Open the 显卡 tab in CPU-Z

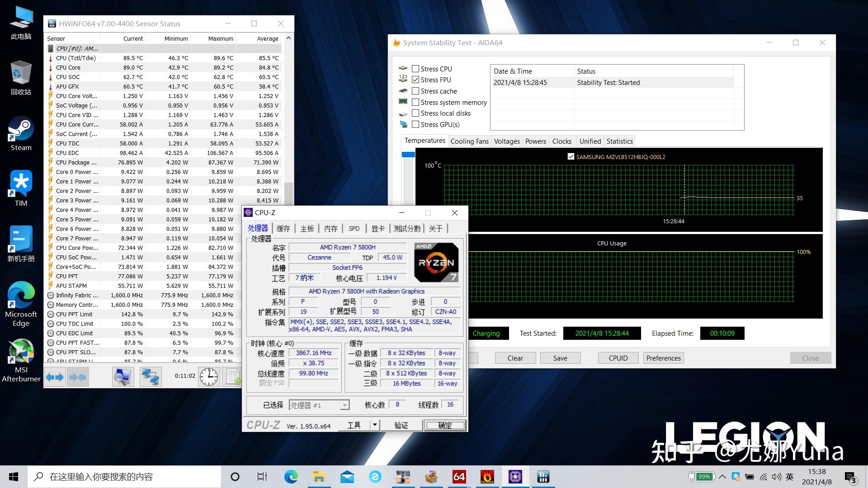click(378, 229)
